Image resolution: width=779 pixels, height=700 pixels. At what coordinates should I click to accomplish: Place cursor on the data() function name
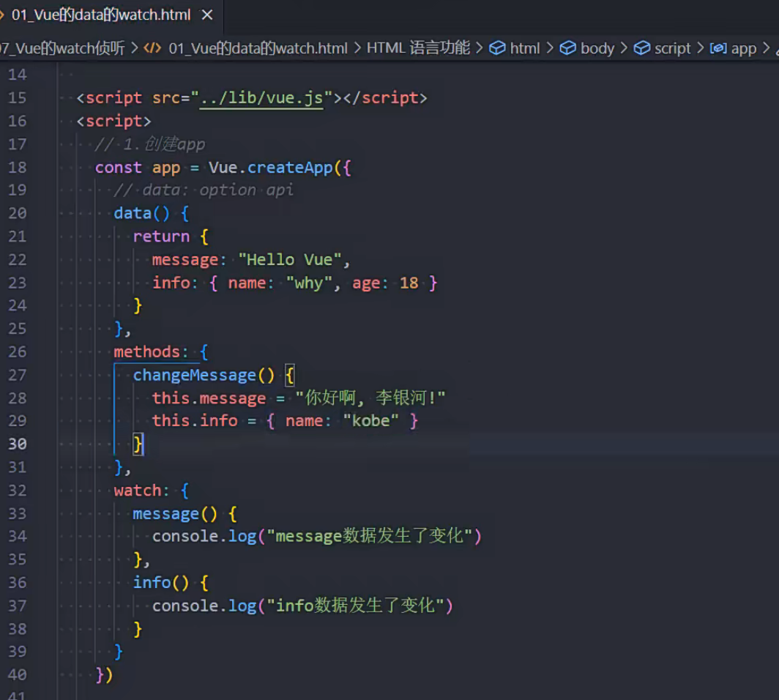pos(132,214)
